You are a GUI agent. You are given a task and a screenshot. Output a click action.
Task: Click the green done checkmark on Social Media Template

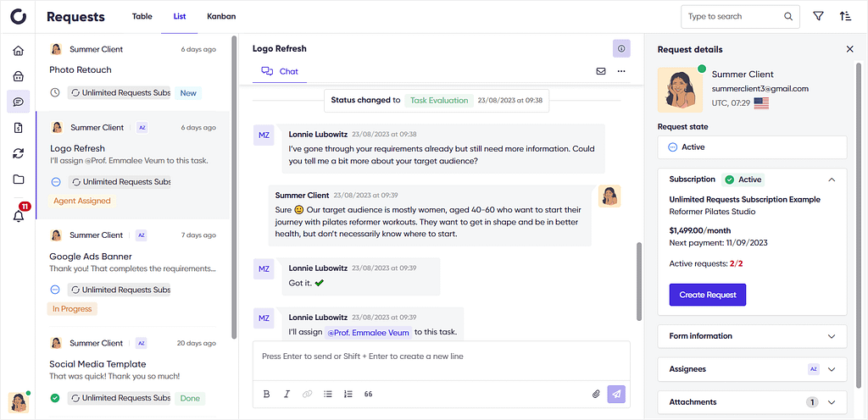55,398
